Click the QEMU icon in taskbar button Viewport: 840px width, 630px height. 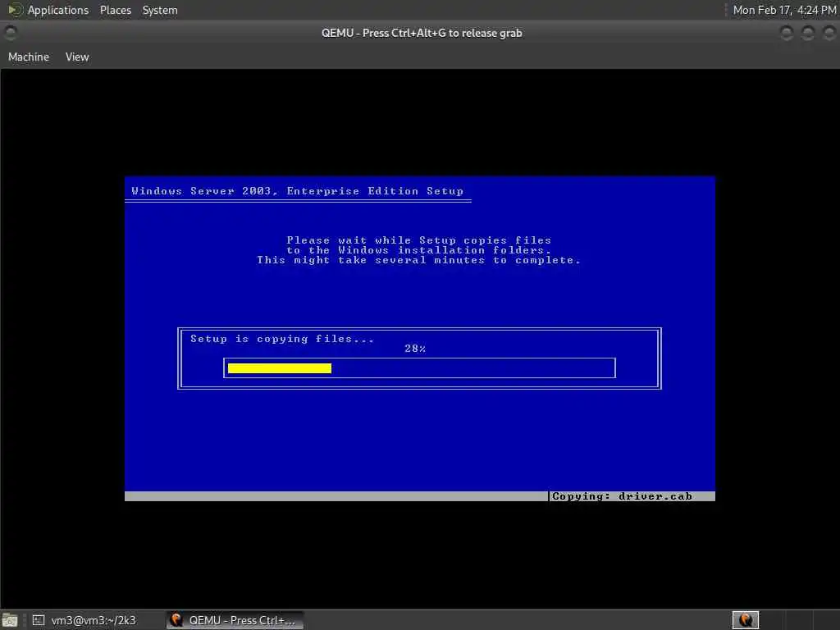tap(176, 620)
